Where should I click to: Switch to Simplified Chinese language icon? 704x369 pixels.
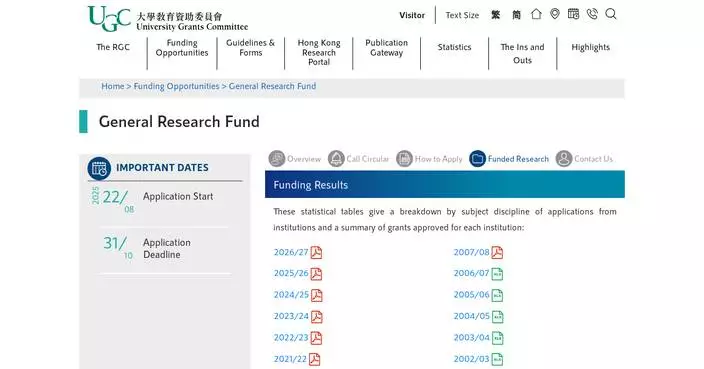pyautogui.click(x=516, y=15)
